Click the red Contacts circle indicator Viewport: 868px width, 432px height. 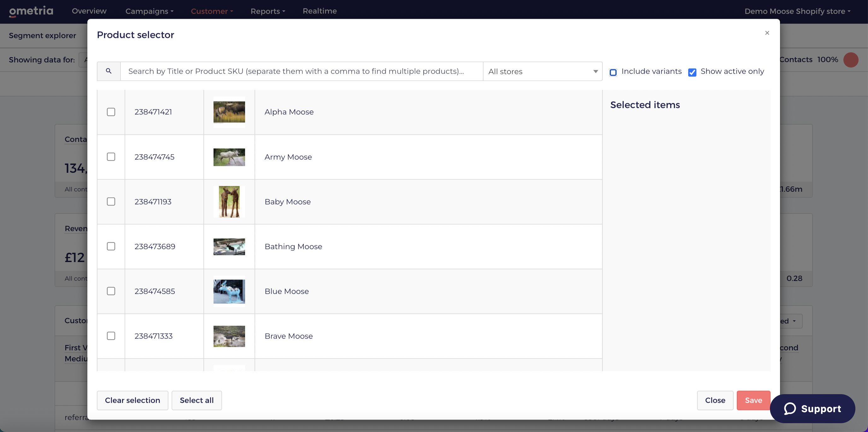850,60
